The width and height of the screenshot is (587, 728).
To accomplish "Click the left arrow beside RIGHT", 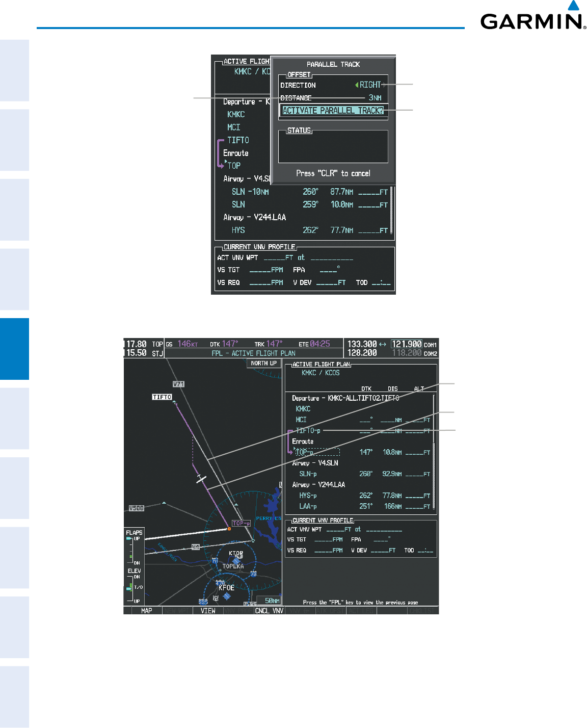I will coord(357,85).
